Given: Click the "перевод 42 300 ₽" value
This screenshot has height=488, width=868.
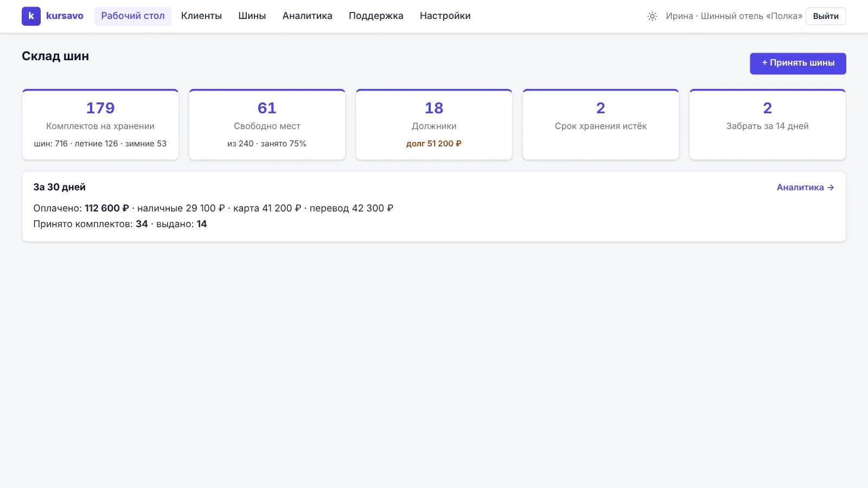Looking at the screenshot, I should tap(352, 208).
